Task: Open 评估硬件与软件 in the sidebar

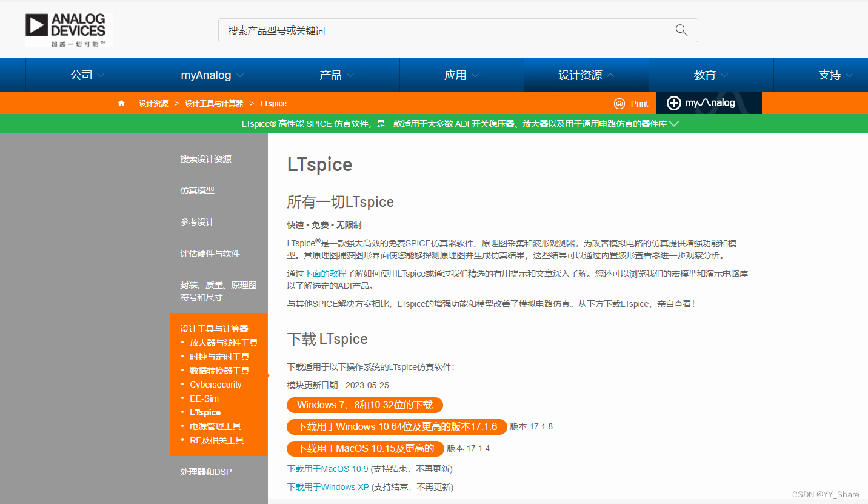Action: [x=210, y=254]
